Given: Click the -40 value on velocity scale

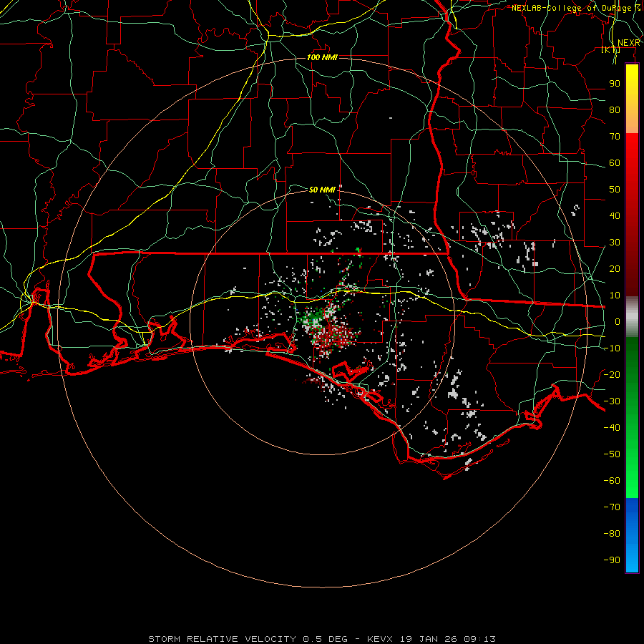Looking at the screenshot, I should 612,428.
